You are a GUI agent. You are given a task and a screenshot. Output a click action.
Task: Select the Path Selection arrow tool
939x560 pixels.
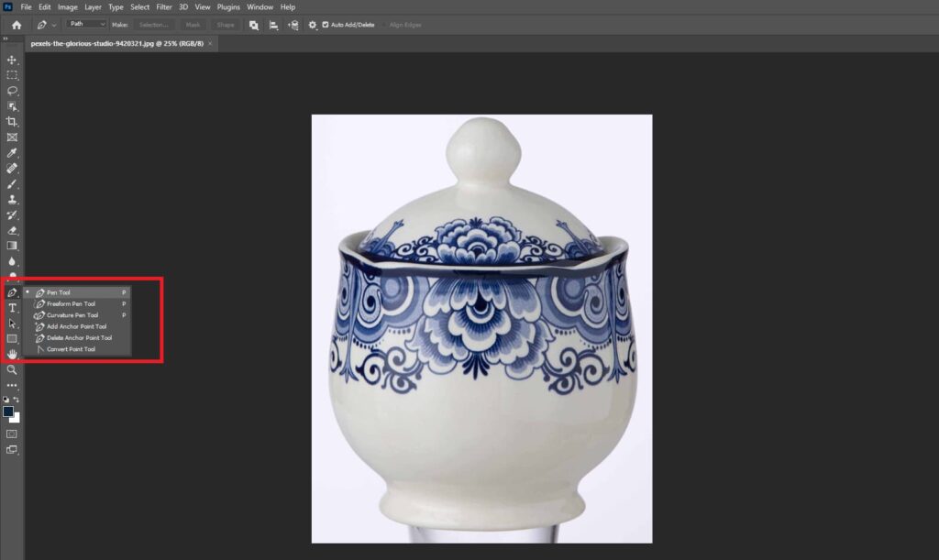tap(12, 324)
